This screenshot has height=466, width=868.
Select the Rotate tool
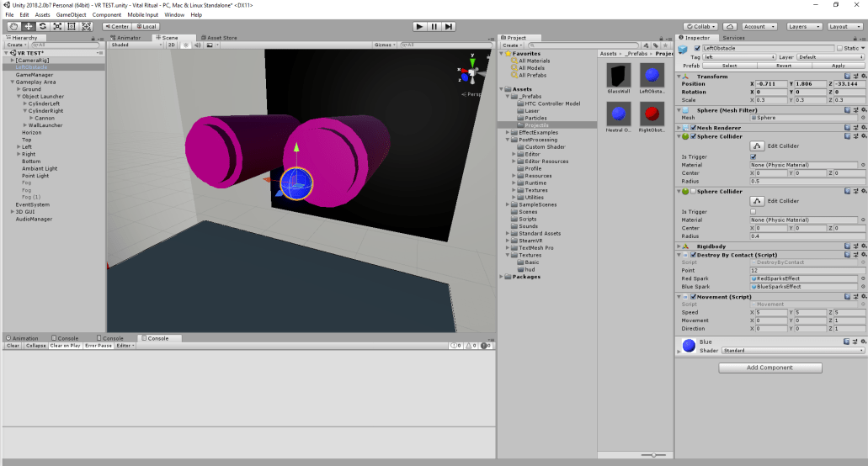click(x=42, y=26)
